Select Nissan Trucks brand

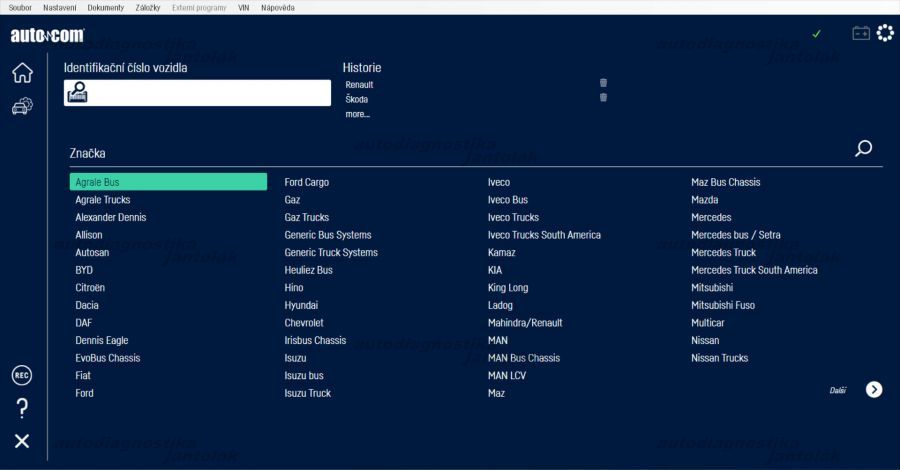click(x=720, y=358)
